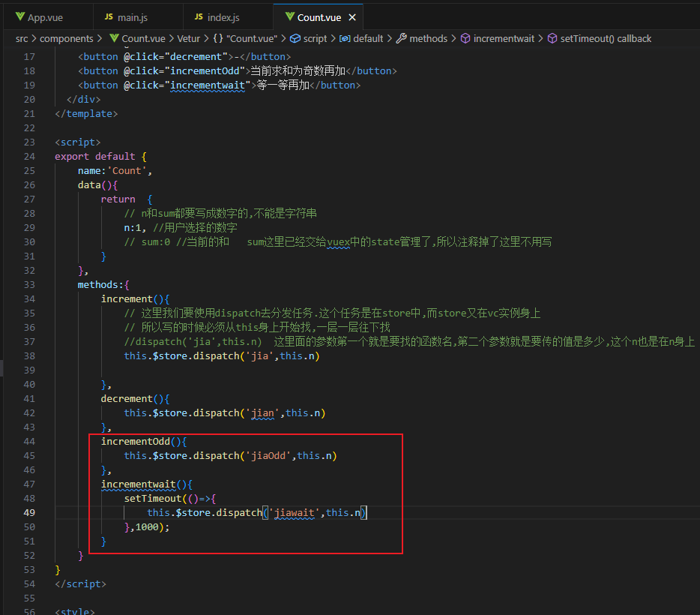
Task: Click the '</template>' closing tag
Action: tap(86, 114)
